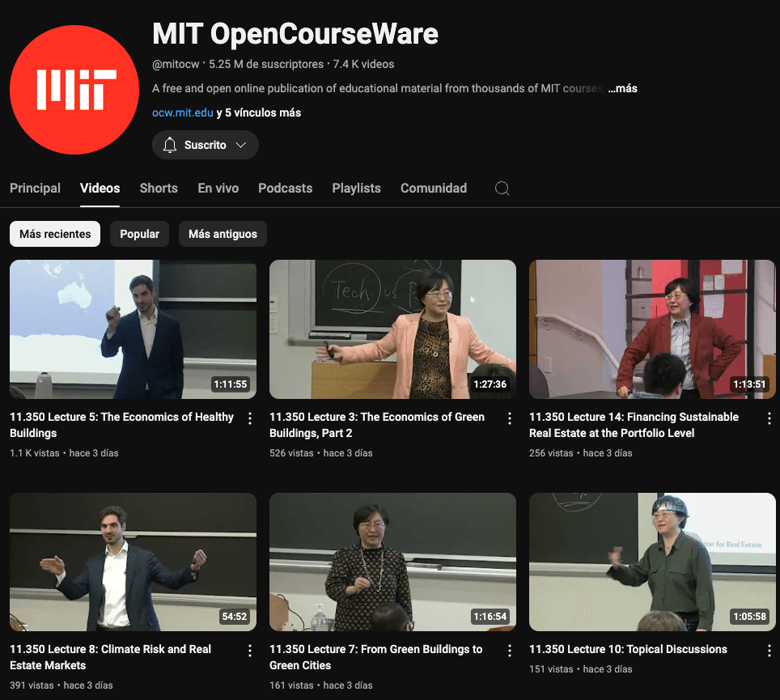
Task: Open options menu for Lecture 3 Green Buildings
Action: pos(510,418)
